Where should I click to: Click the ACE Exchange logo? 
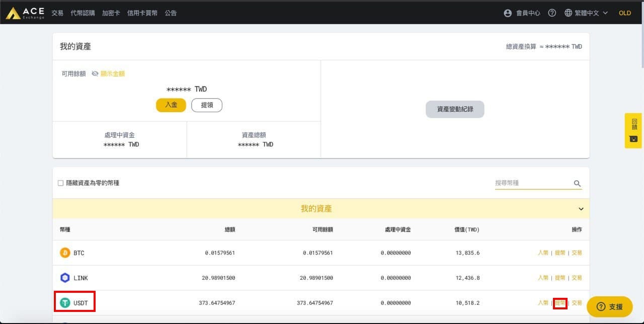[x=24, y=13]
